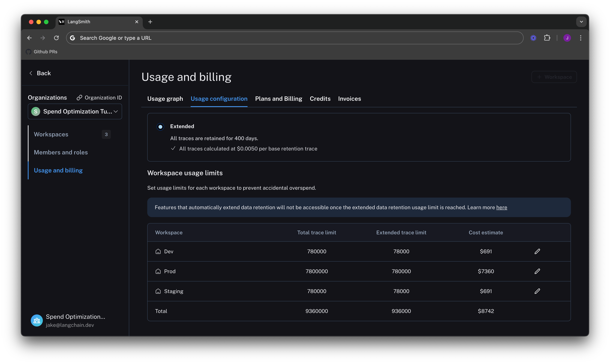Open the Credits tab
Screen dimensions: 610x364
320,99
